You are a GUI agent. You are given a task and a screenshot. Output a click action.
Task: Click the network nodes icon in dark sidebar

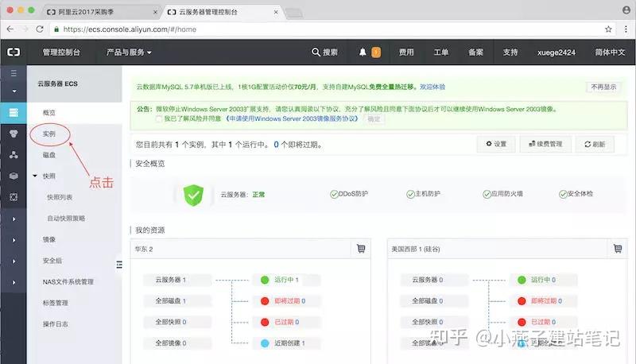point(14,155)
